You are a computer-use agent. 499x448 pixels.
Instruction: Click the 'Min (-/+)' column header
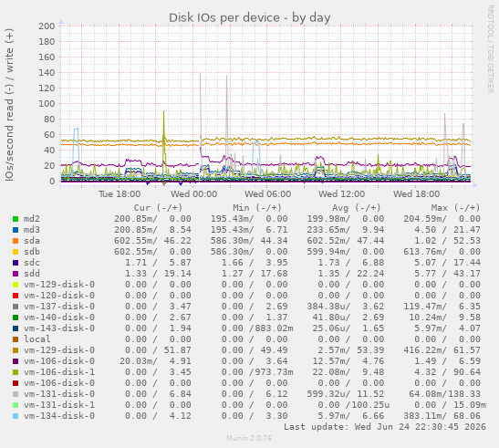(257, 208)
